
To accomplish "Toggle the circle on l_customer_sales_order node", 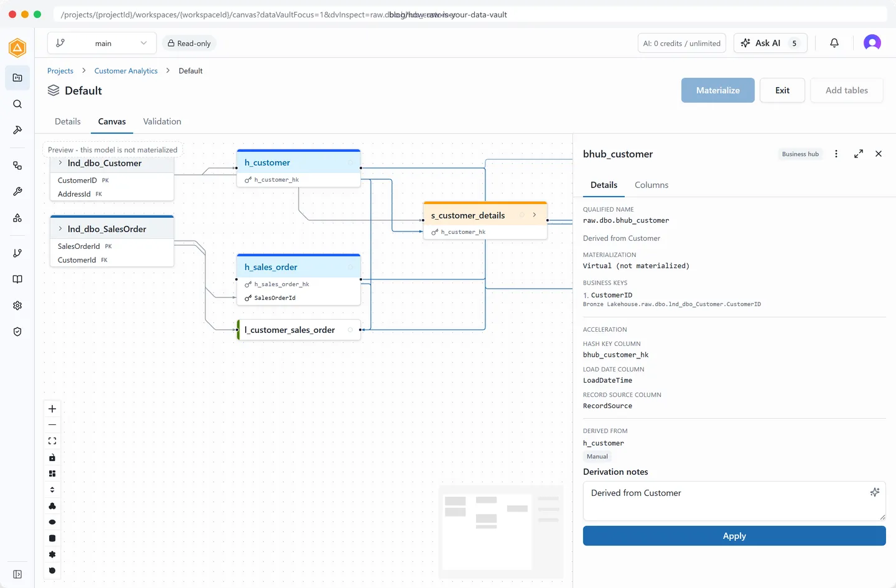I will (350, 330).
